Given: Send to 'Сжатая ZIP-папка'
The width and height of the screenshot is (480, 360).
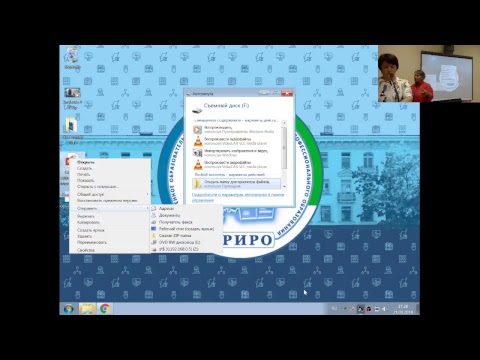Looking at the screenshot, I should point(187,236).
